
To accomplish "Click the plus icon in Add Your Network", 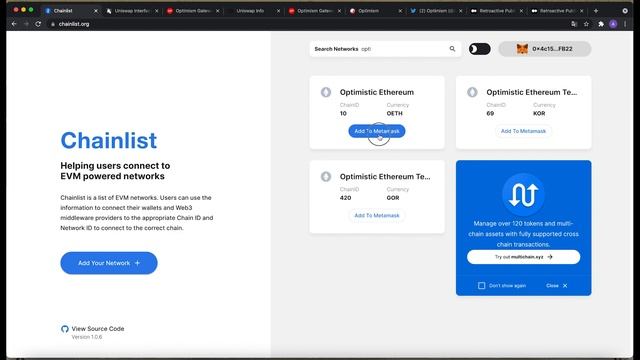I will (x=138, y=263).
